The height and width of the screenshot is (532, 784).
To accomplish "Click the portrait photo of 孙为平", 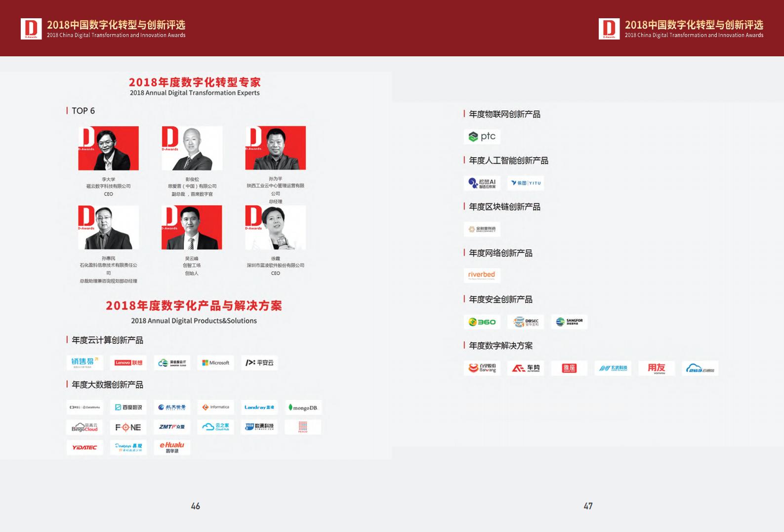I will point(276,148).
